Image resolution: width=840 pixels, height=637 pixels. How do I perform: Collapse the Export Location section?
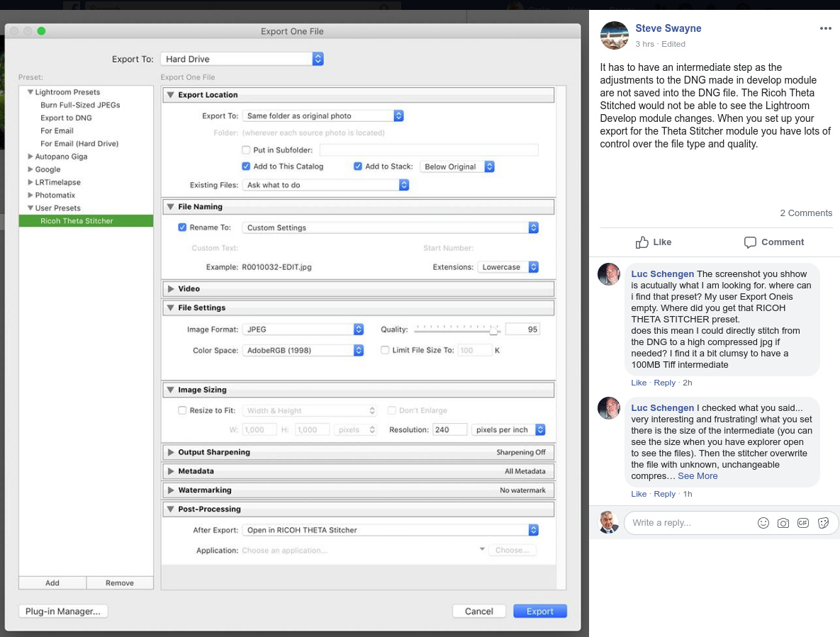(x=170, y=95)
